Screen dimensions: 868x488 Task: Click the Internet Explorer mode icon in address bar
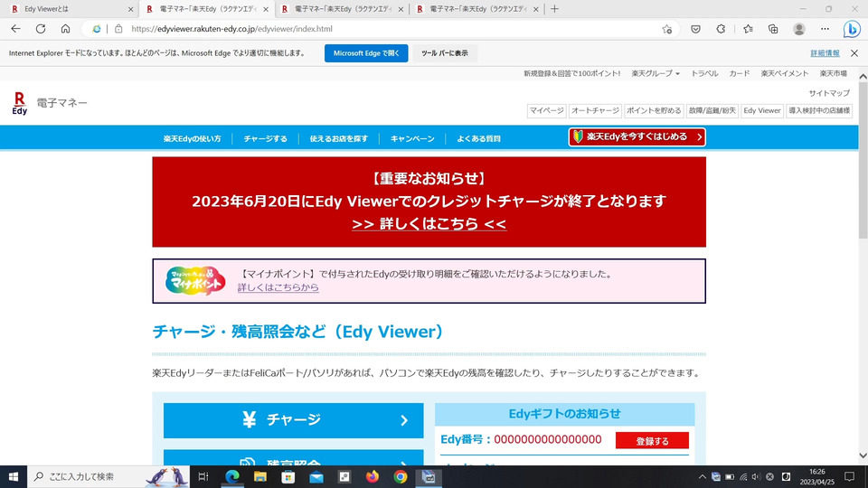point(97,29)
